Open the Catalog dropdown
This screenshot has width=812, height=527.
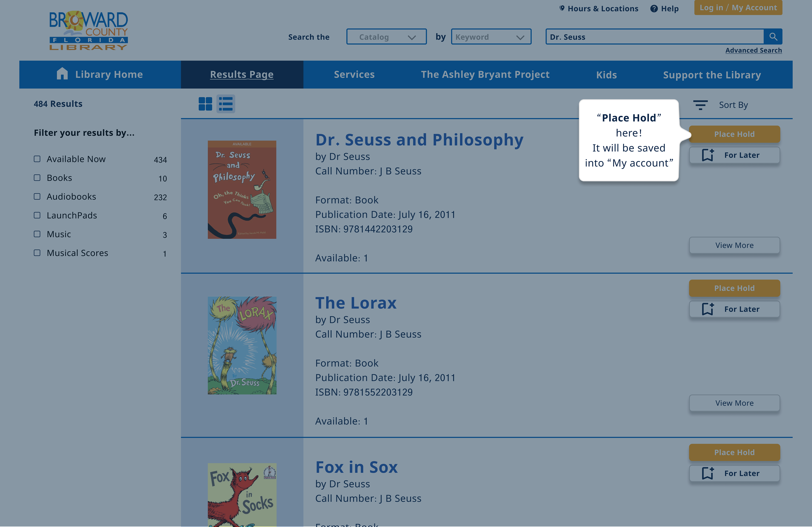pos(386,37)
